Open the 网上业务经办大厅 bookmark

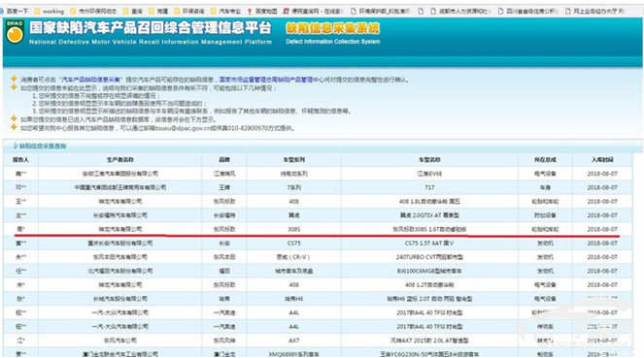pos(595,11)
